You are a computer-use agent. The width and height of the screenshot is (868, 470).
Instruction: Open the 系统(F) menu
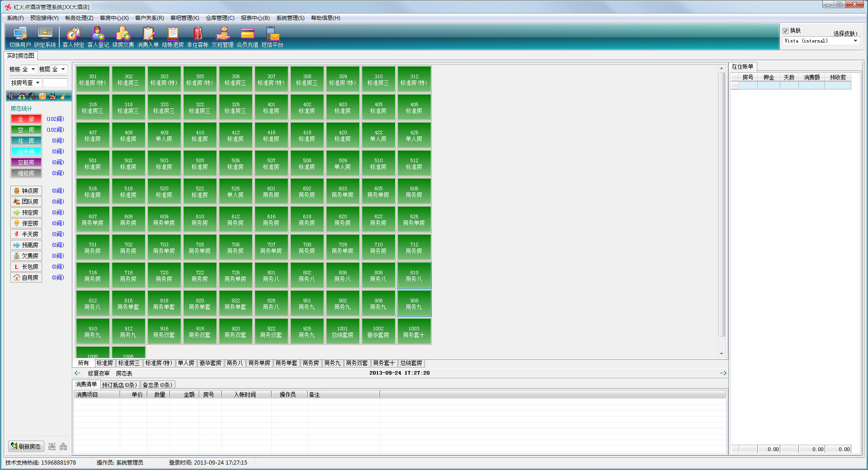click(15, 18)
